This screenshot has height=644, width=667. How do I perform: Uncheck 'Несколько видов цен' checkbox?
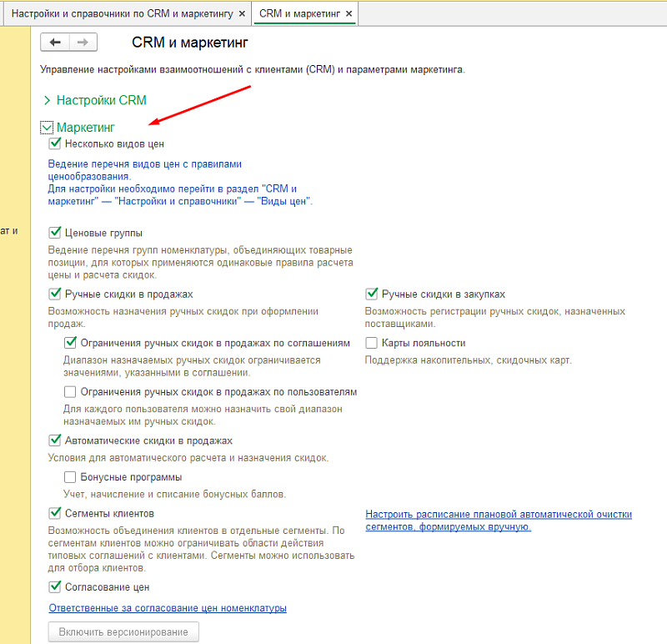56,143
